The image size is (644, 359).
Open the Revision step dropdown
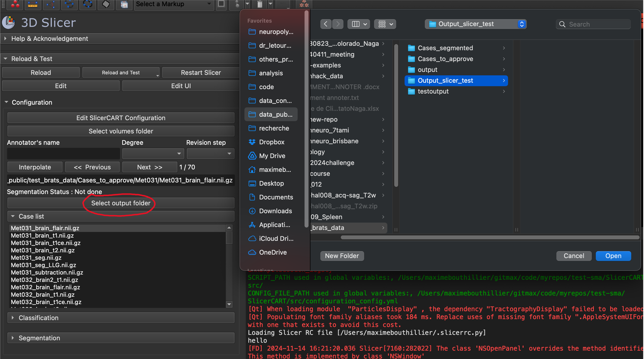[210, 153]
